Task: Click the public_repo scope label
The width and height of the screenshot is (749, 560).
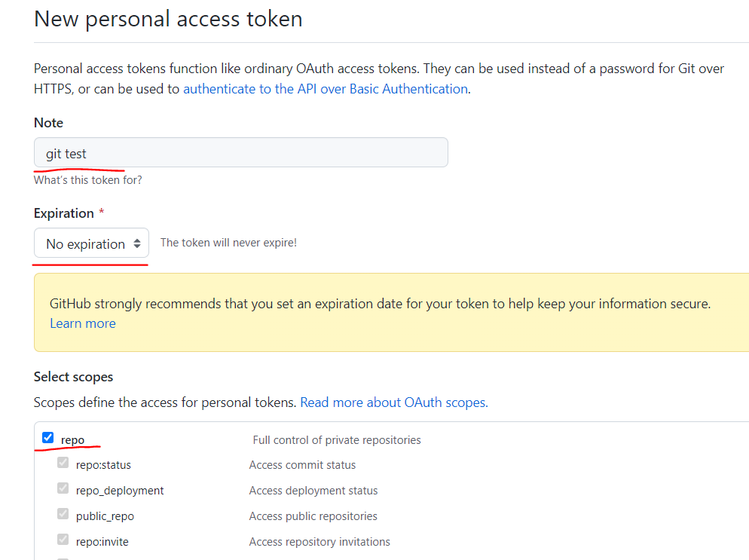Action: (105, 516)
